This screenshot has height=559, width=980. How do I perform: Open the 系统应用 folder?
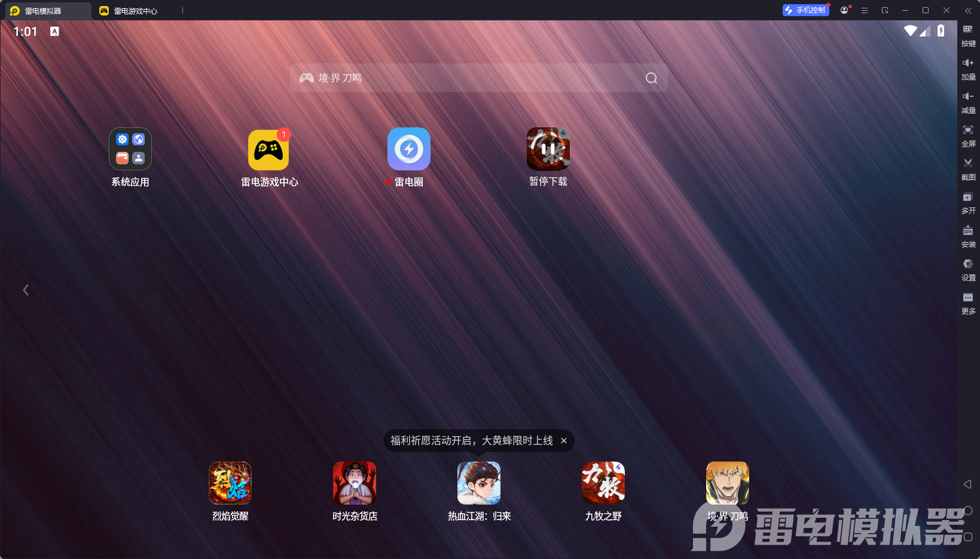[130, 149]
